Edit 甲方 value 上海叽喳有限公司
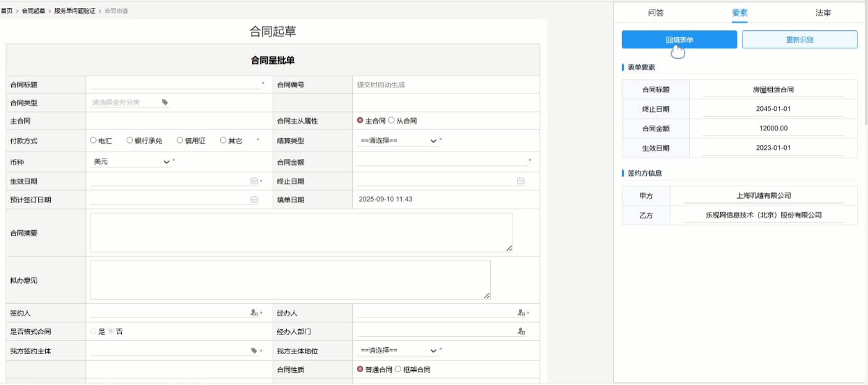The image size is (868, 385). click(x=764, y=196)
